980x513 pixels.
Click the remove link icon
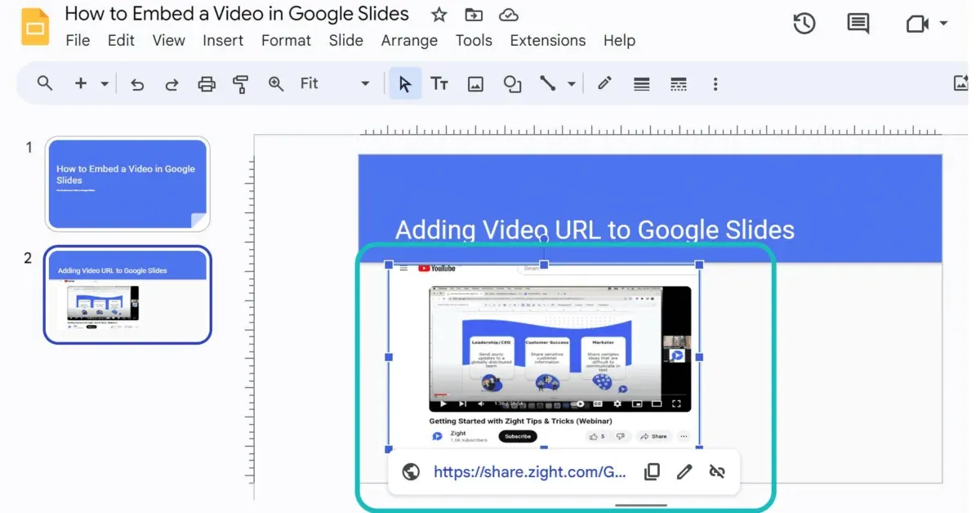tap(718, 471)
